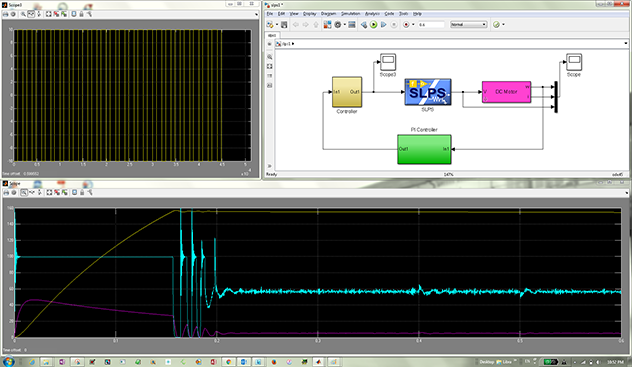The image size is (632, 367).
Task: Toggle the Zoom tool in lower Scope toolbar
Action: pos(24,193)
